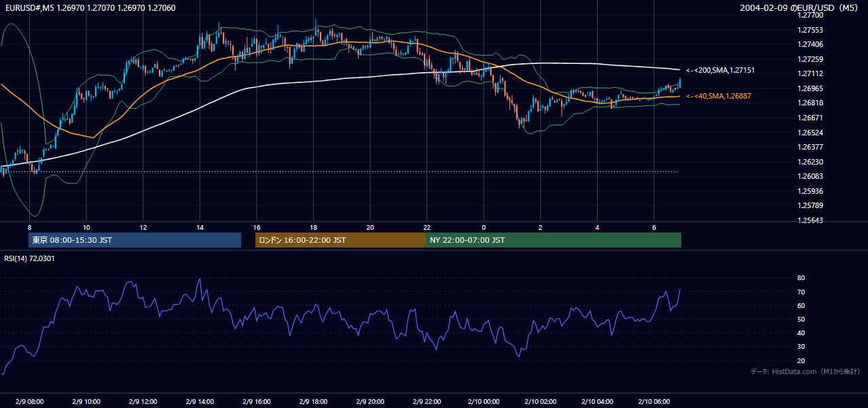Click the 2/10 02:00 time axis label
Viewport: 868px width, 408px height.
[x=540, y=401]
